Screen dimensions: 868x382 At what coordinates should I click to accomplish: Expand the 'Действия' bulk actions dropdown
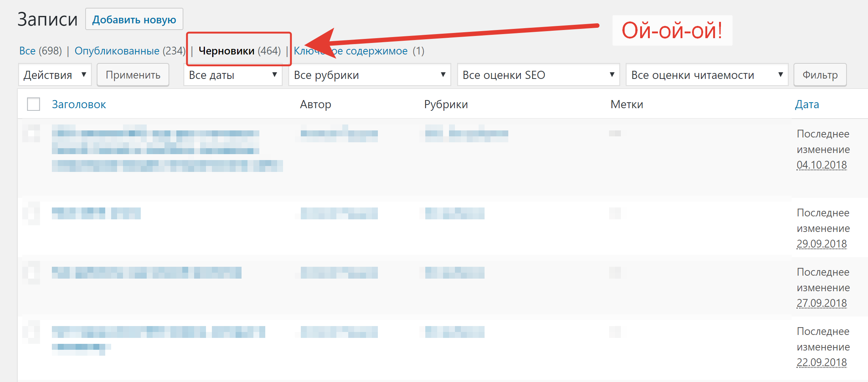pyautogui.click(x=55, y=75)
